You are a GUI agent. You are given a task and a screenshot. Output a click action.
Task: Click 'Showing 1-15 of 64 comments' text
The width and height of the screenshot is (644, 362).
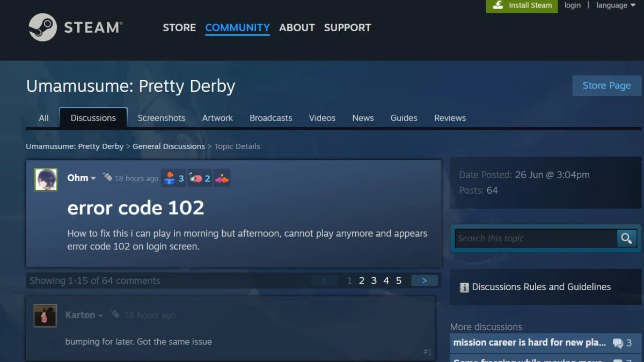pos(94,280)
